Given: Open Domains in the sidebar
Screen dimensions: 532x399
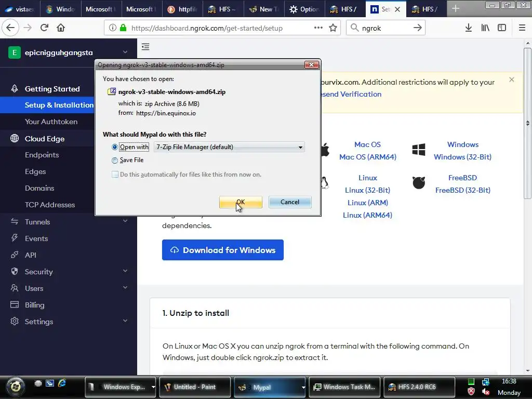Looking at the screenshot, I should [39, 188].
